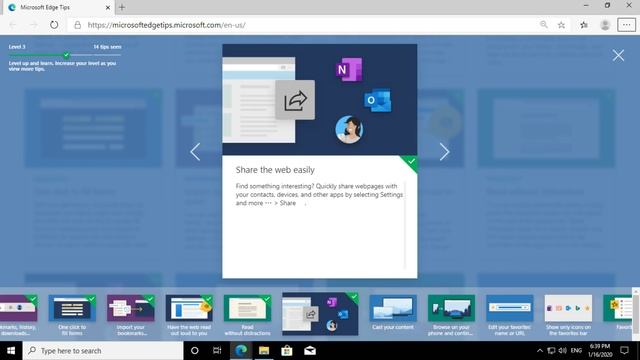640x360 pixels.
Task: Click the Level 3 label
Action: pos(17,47)
